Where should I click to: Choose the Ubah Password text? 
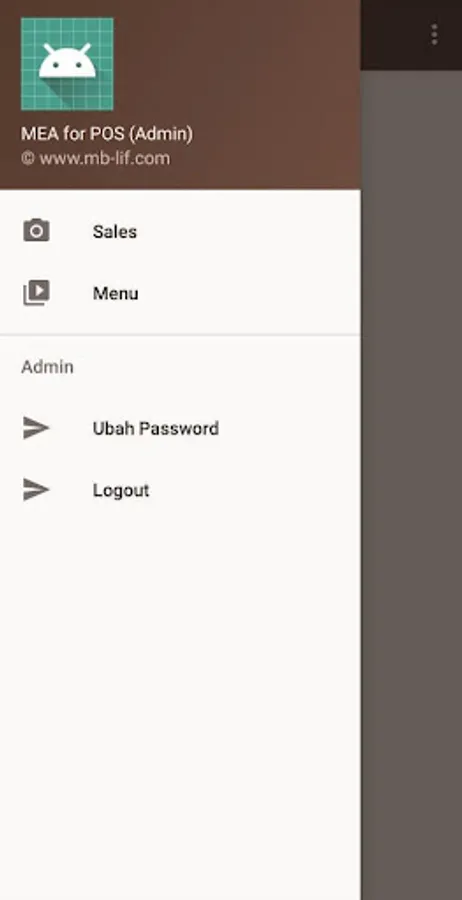156,429
